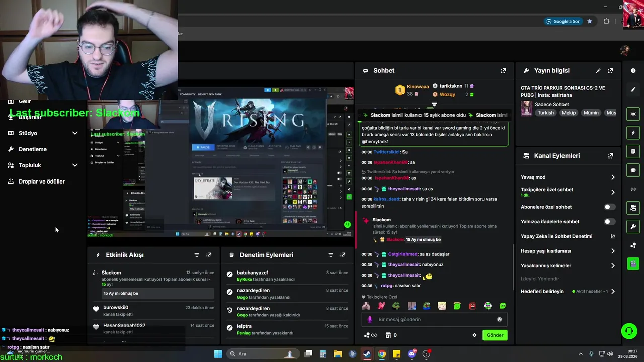Screen dimensions: 644x362
Task: Select the channel actions icon in right sidebar
Action: [x=633, y=208]
